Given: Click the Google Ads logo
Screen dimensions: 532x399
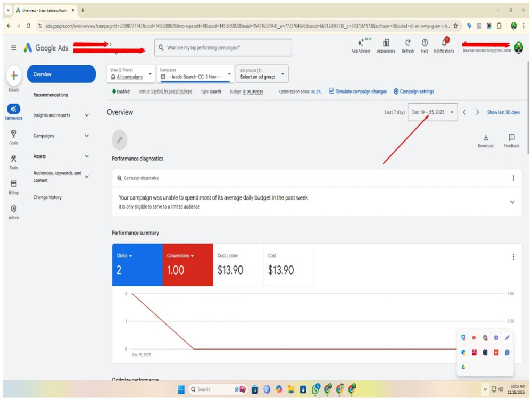Looking at the screenshot, I should coord(46,48).
